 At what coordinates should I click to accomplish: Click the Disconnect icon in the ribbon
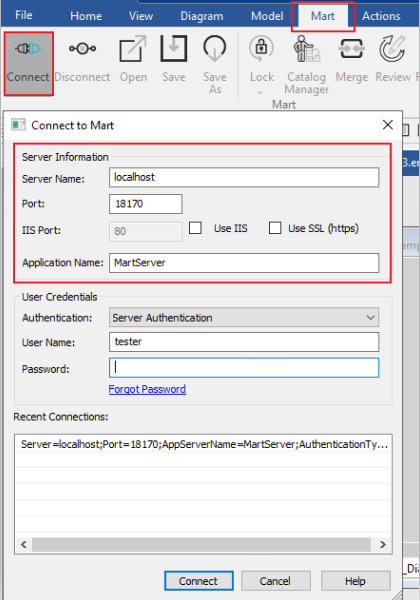click(82, 49)
